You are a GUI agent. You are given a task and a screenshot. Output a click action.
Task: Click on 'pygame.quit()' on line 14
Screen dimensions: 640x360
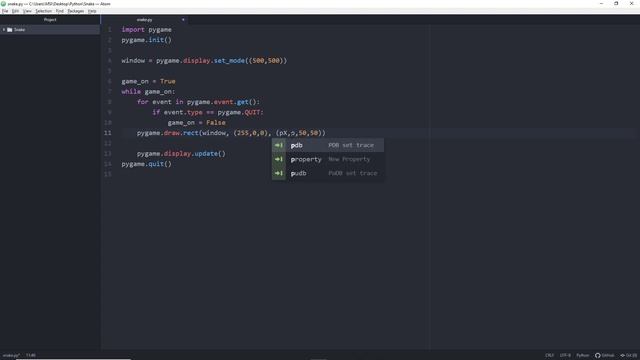(x=147, y=164)
